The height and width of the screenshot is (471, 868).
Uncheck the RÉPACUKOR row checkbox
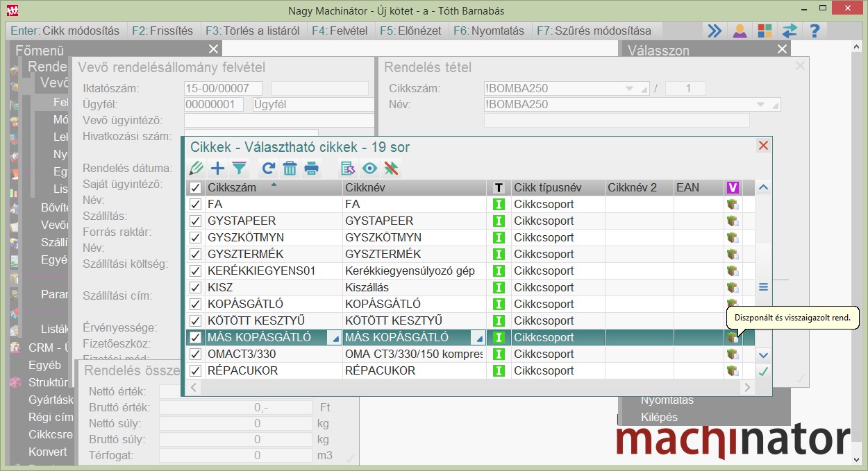tap(197, 370)
